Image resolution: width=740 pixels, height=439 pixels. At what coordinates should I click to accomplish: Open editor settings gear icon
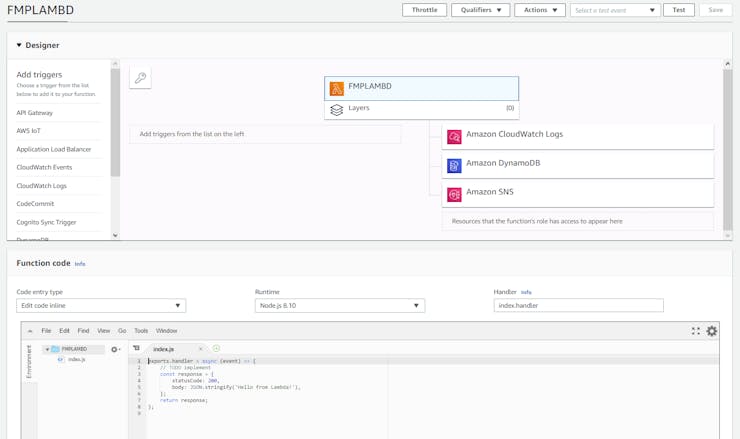coord(712,331)
